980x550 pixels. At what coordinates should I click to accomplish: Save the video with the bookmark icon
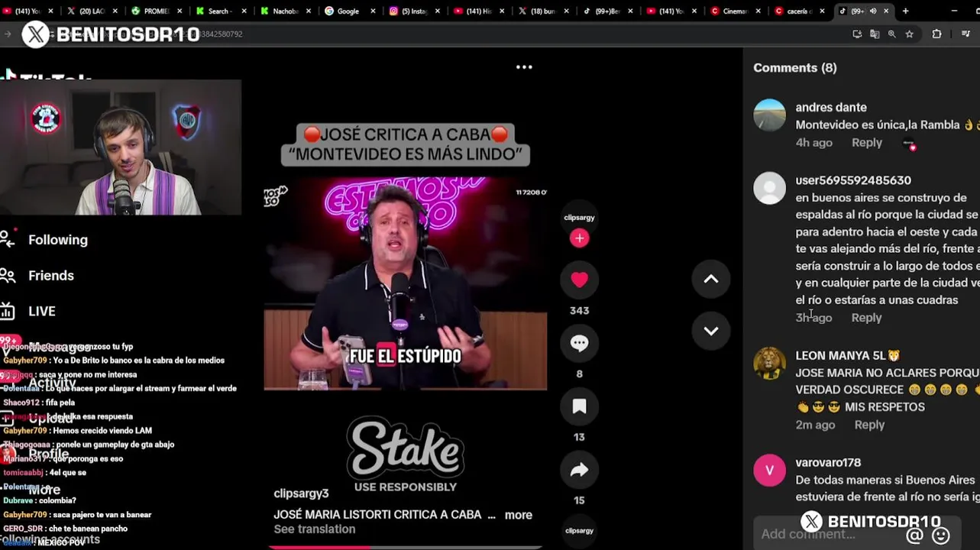point(579,406)
